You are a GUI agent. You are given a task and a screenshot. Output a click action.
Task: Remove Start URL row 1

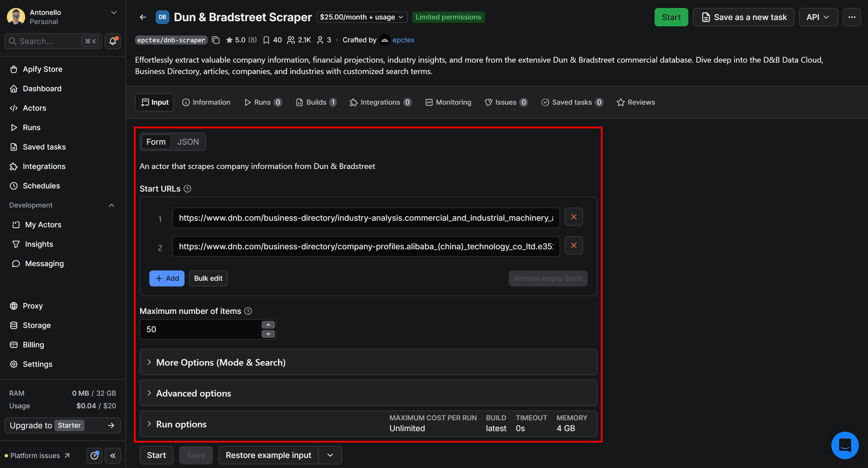574,217
